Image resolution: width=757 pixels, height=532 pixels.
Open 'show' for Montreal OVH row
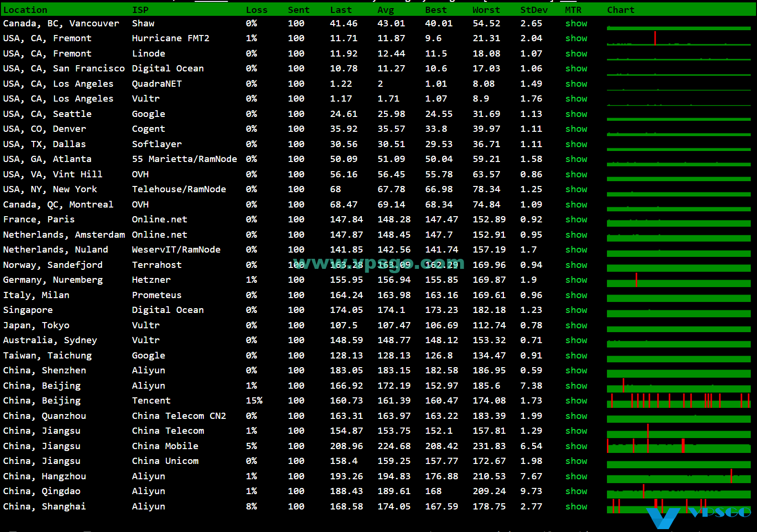(x=576, y=205)
